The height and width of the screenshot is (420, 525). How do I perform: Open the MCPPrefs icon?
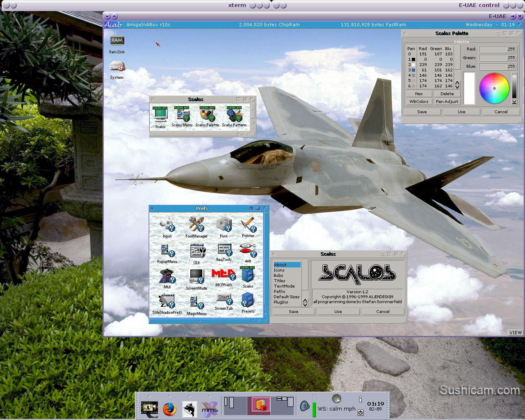pyautogui.click(x=224, y=274)
